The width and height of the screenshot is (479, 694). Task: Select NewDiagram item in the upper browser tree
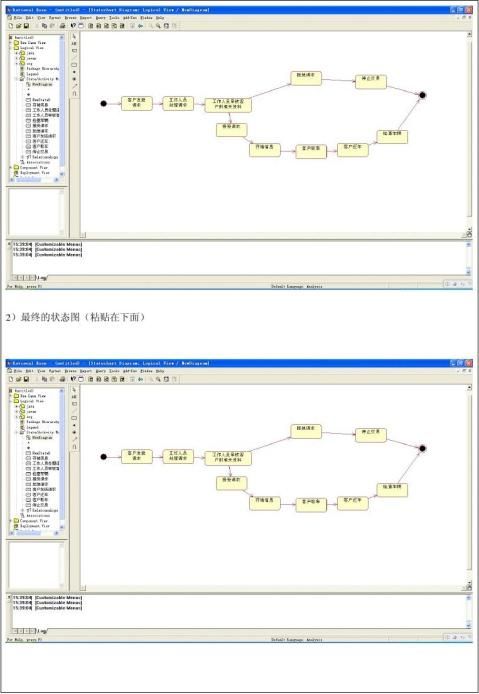pyautogui.click(x=42, y=84)
